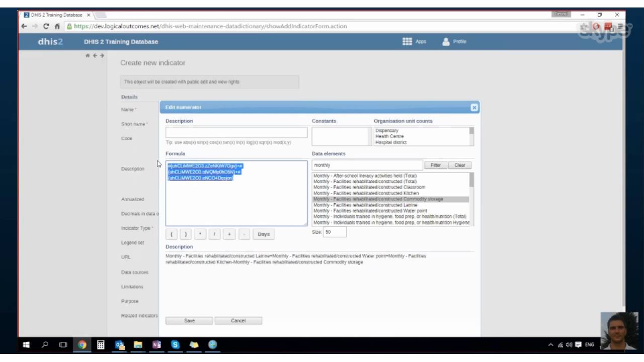The width and height of the screenshot is (644, 362).
Task: Select Monthly - Facilities rehabilitated/constructed Kitchen
Action: 390,194
